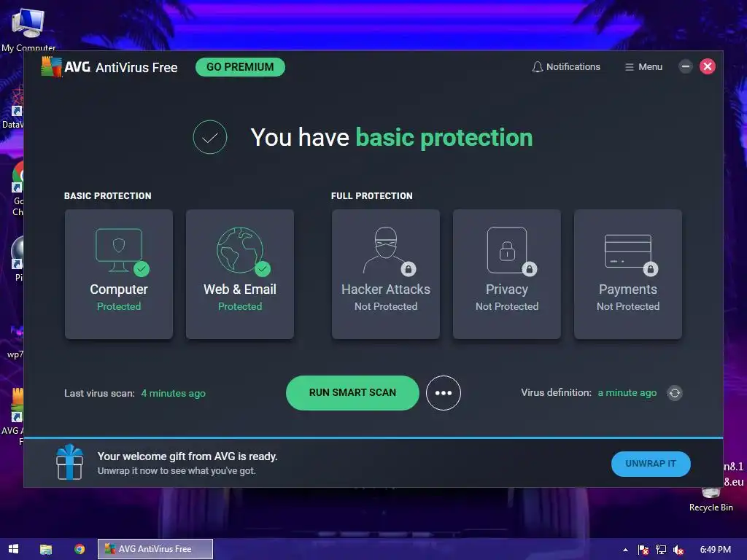The height and width of the screenshot is (560, 747).
Task: Click the FULL PROTECTION heading
Action: pos(372,195)
